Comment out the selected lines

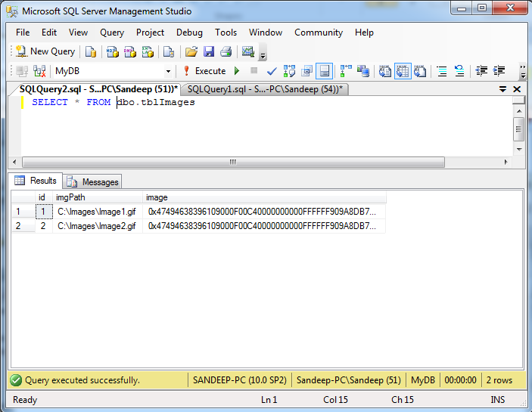click(x=442, y=71)
